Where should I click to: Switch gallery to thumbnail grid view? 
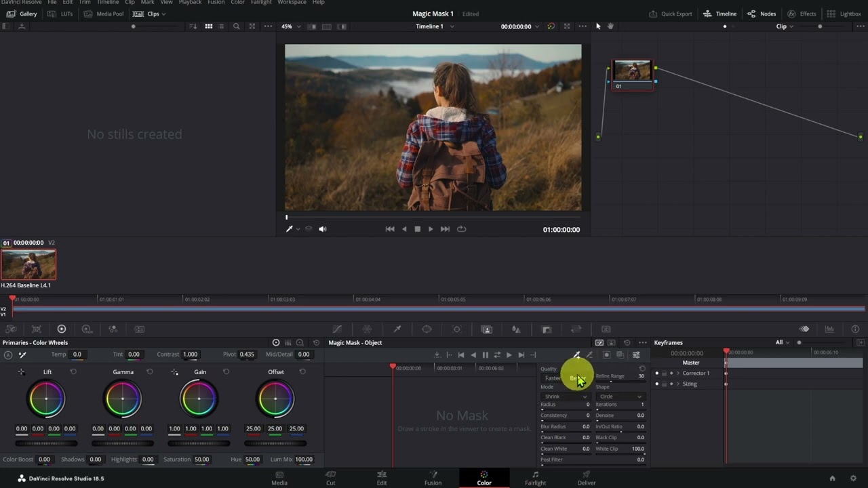[x=208, y=26]
